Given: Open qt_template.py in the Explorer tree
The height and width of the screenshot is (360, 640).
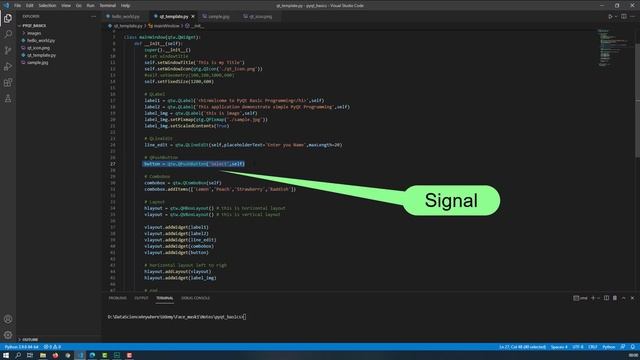Looking at the screenshot, I should point(41,55).
